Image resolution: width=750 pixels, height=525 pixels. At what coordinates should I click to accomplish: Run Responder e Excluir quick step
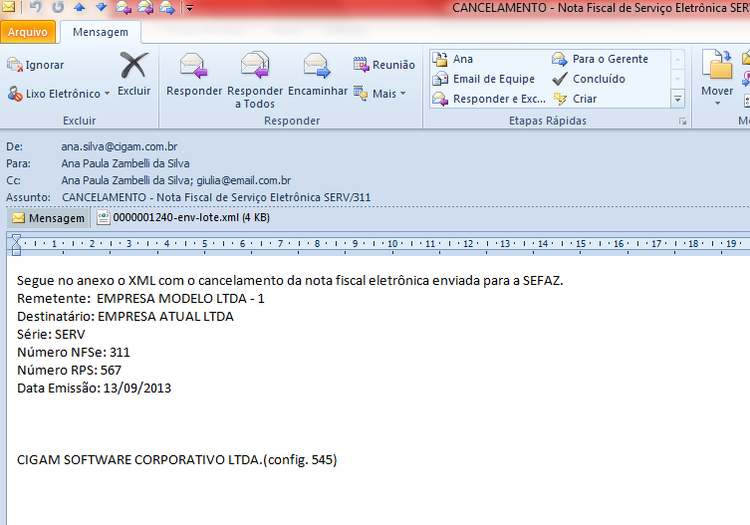(x=489, y=99)
